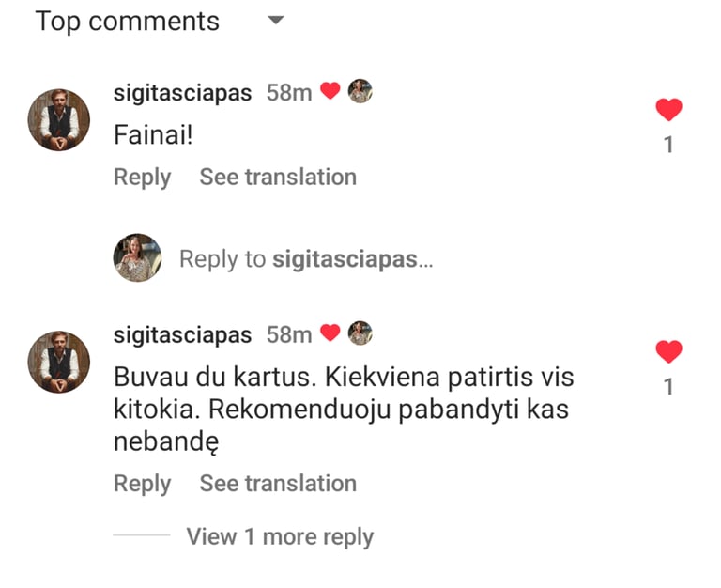721x588 pixels.
Task: See translation of the 'Fainai!' comment
Action: pos(278,178)
